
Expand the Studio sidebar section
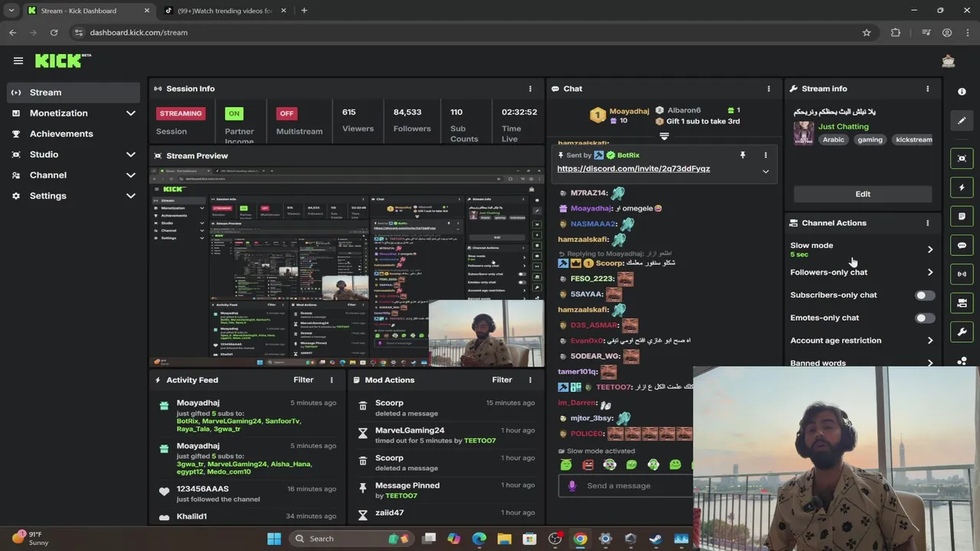click(x=130, y=155)
